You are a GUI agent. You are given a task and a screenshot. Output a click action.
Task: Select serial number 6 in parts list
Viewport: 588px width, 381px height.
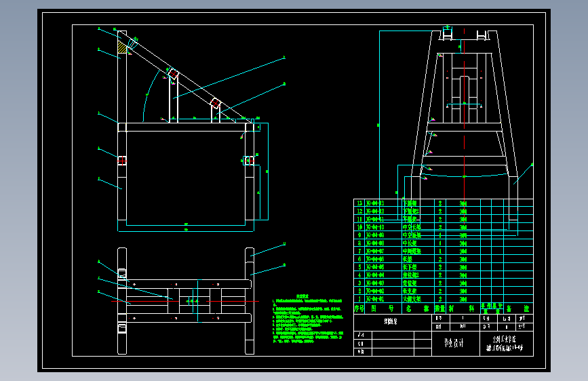click(359, 259)
